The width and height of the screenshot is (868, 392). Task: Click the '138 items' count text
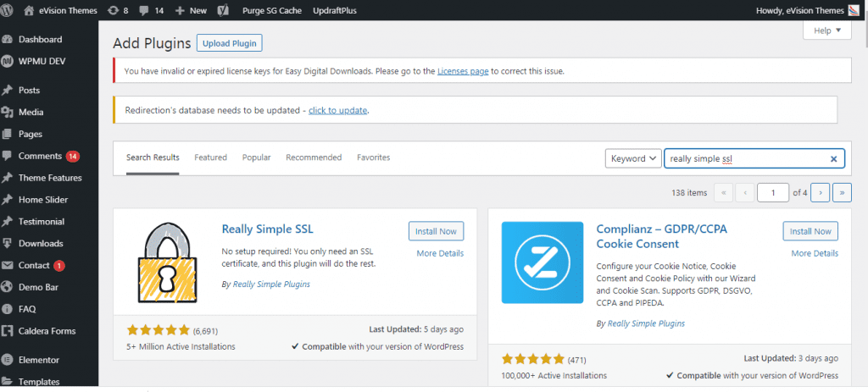(x=689, y=193)
